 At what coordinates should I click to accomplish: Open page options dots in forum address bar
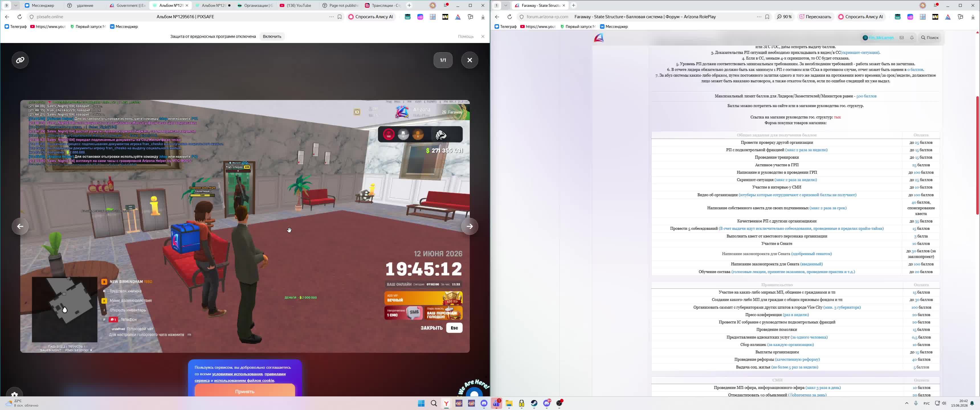pyautogui.click(x=759, y=17)
